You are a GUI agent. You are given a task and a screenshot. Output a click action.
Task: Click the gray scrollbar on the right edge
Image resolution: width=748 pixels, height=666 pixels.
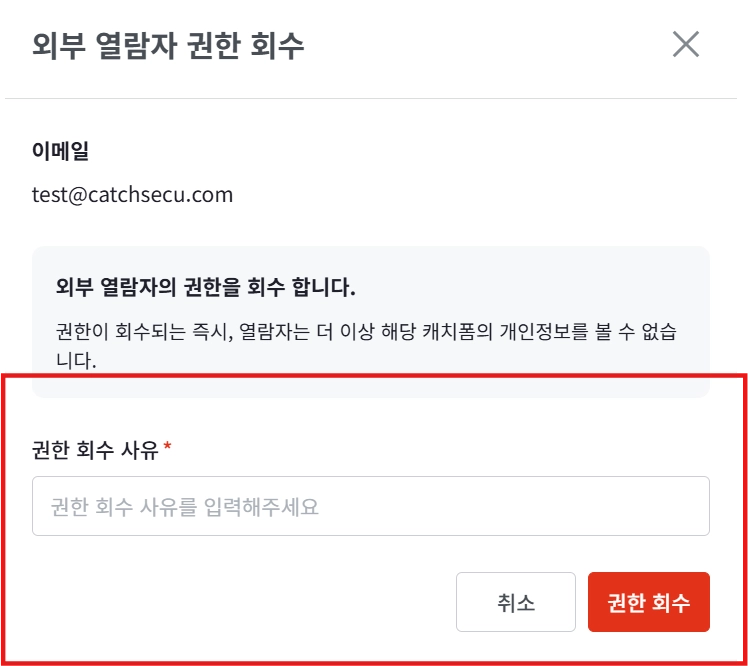[x=741, y=500]
